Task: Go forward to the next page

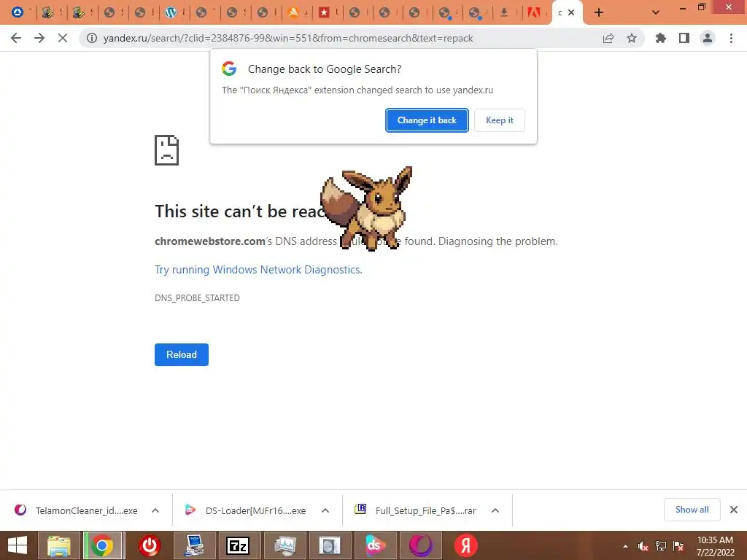Action: tap(39, 38)
